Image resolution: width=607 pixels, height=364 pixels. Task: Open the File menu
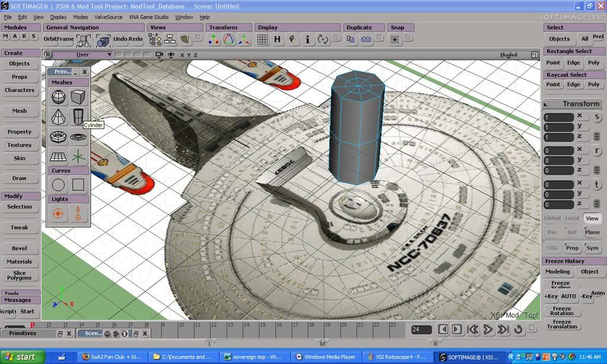(8, 17)
